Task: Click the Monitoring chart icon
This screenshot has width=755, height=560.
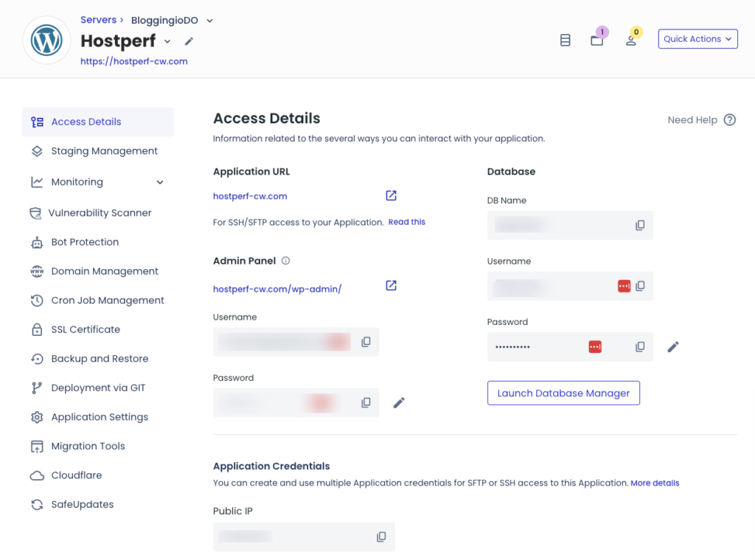Action: click(x=37, y=182)
